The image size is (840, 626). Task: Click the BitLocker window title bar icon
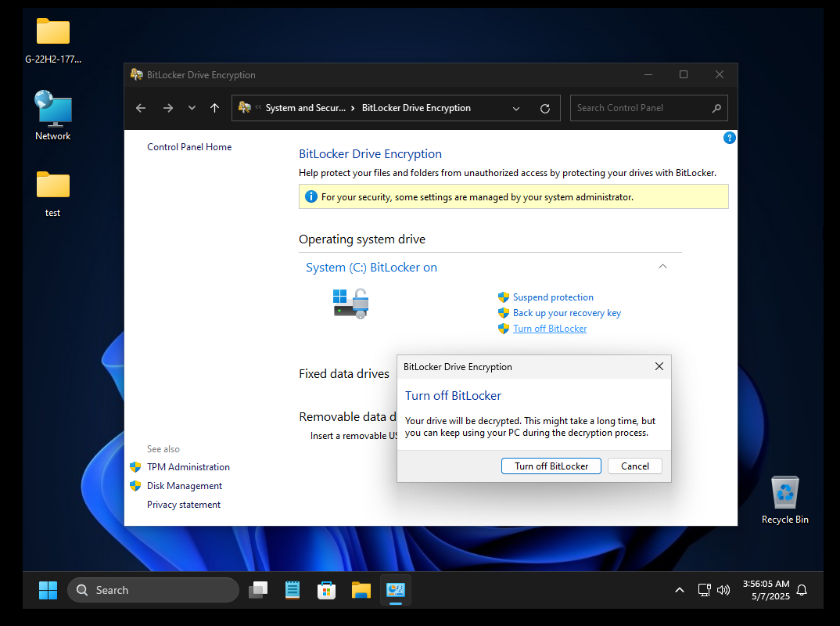(x=137, y=74)
